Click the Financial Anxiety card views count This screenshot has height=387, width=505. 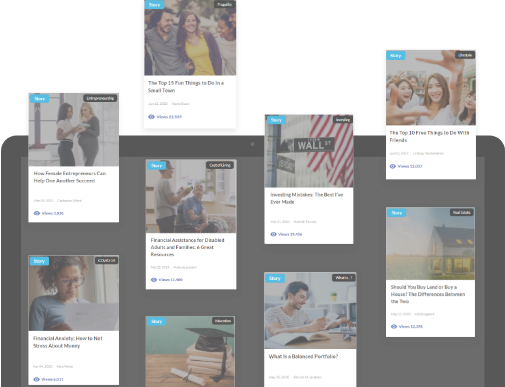[52, 379]
